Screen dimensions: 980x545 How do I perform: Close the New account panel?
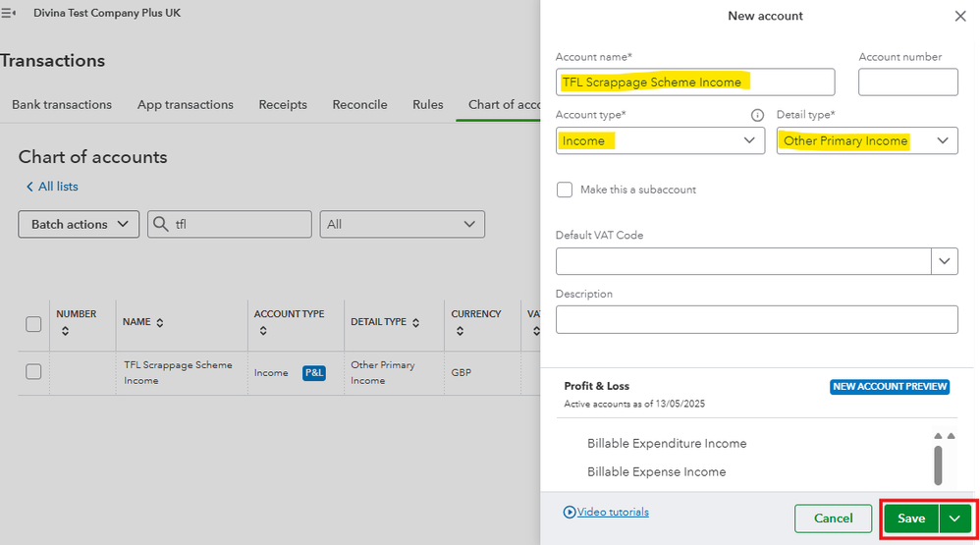pos(959,16)
